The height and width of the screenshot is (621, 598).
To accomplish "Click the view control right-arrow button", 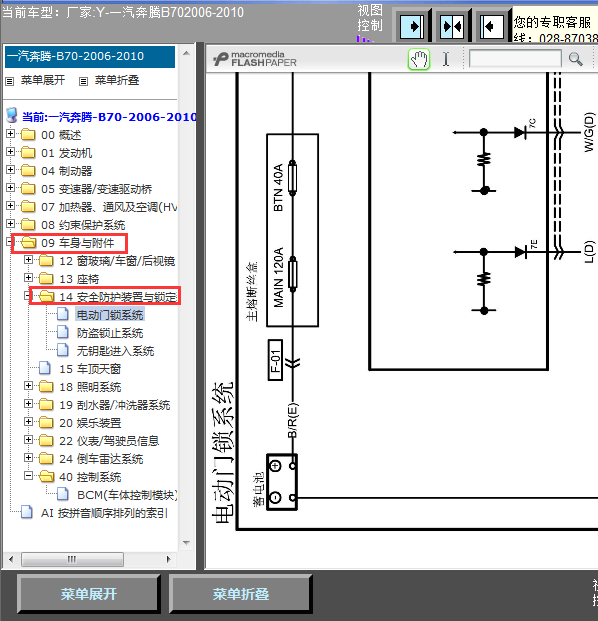I will (412, 27).
